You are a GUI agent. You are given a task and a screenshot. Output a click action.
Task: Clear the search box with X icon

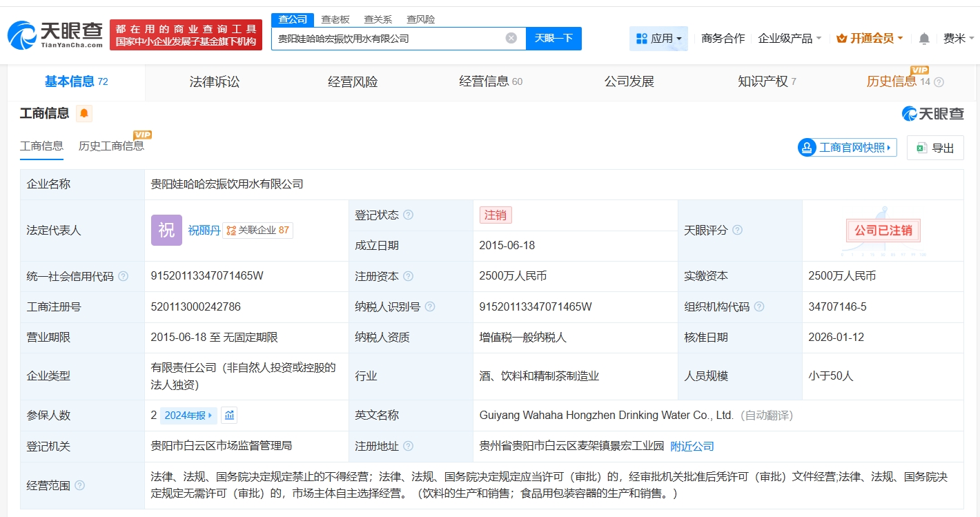coord(511,38)
